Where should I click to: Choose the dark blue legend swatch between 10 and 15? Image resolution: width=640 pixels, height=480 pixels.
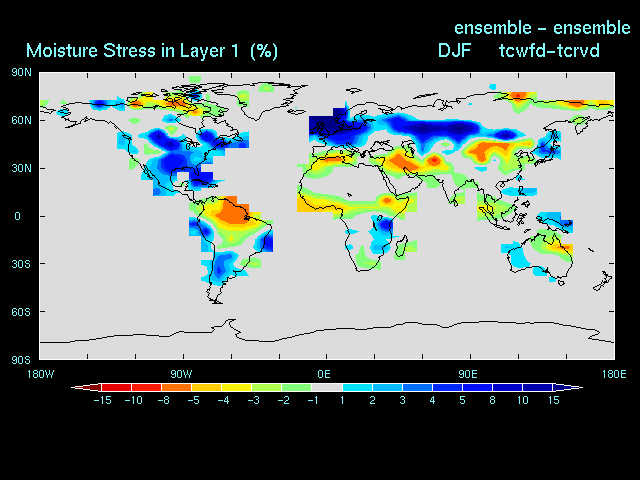point(538,387)
